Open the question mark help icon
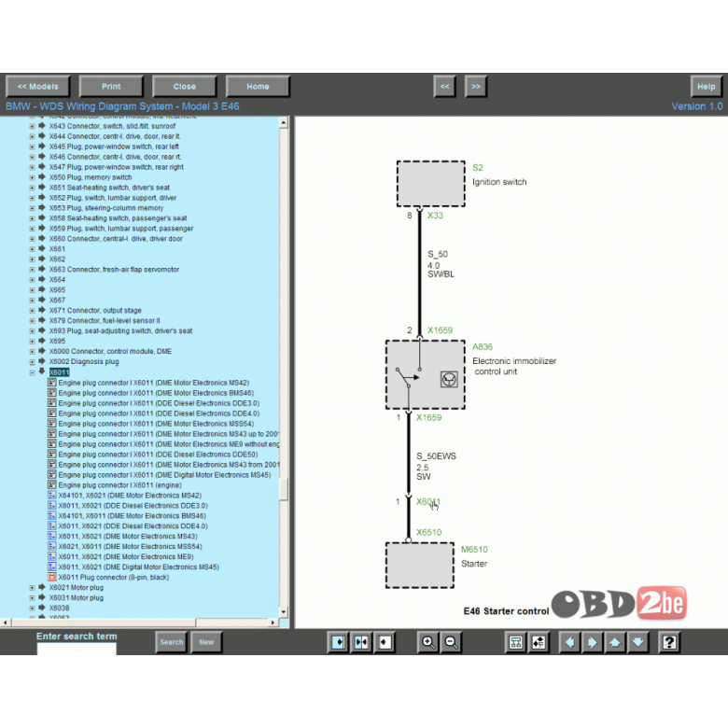 click(669, 642)
